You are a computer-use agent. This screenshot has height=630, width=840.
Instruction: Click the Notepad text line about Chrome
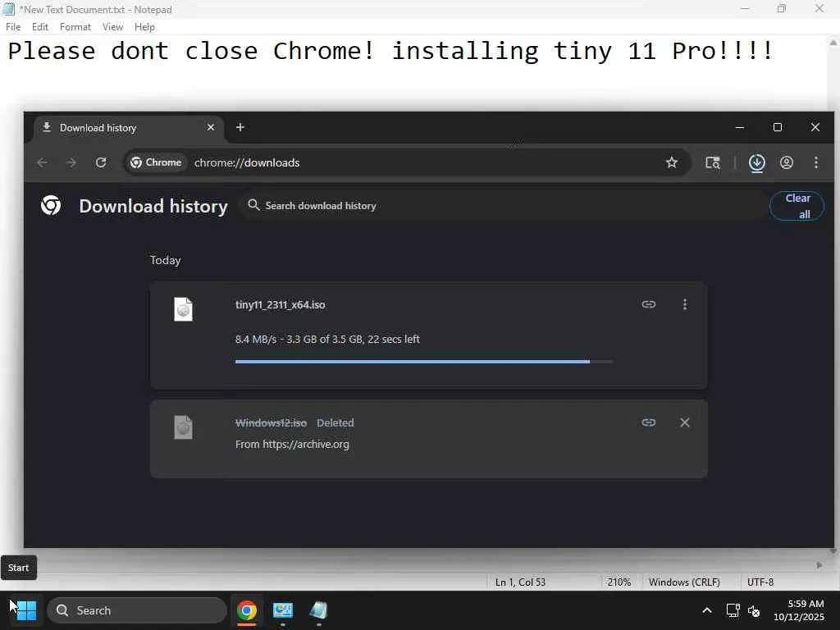(390, 52)
